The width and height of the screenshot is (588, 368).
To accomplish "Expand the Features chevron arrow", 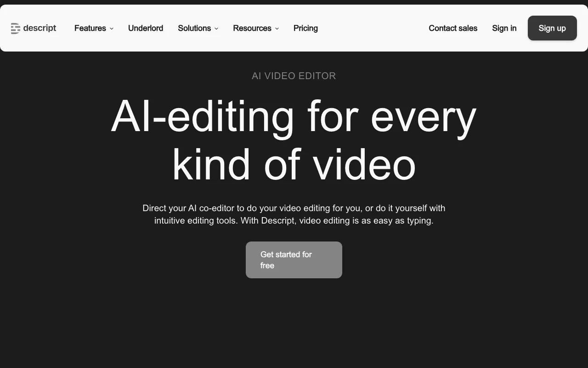I will point(111,29).
